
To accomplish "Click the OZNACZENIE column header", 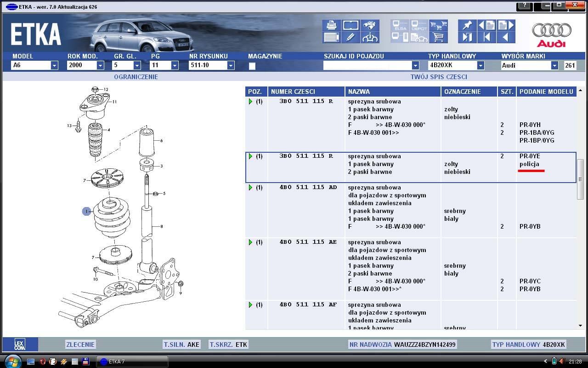I will [x=469, y=92].
